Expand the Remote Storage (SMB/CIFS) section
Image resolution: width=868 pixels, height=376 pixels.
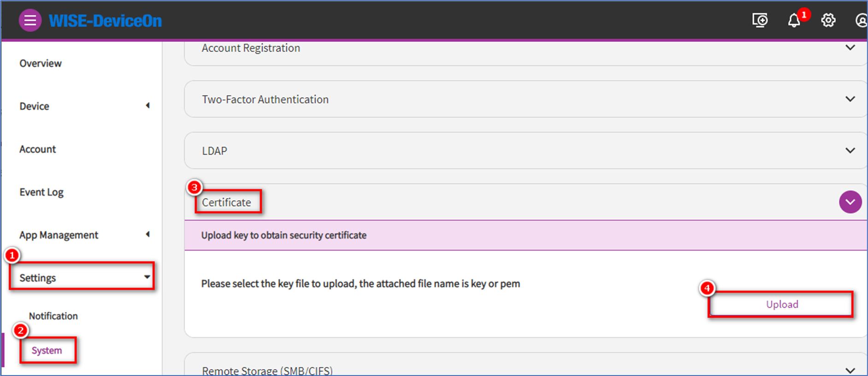(x=850, y=370)
